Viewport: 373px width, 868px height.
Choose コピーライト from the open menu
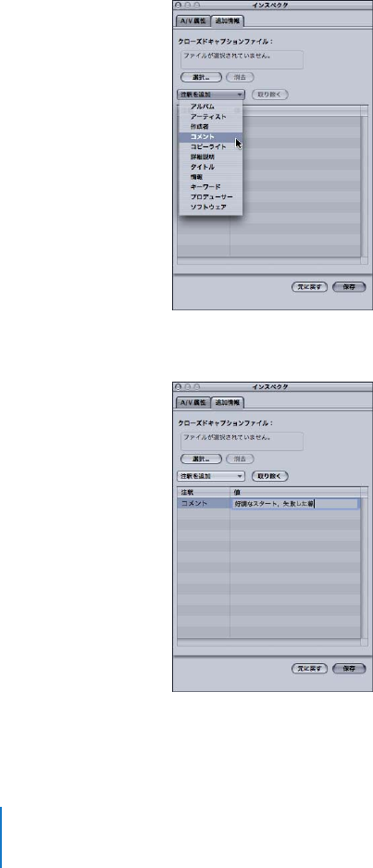click(x=210, y=146)
